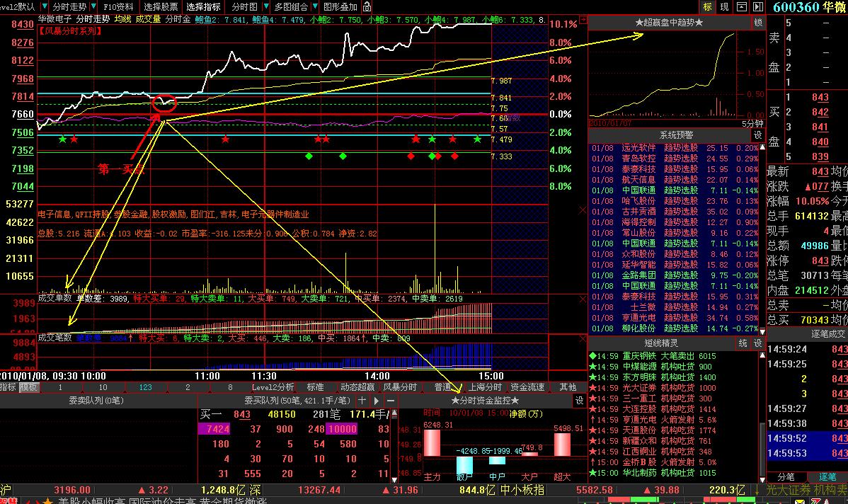
Task: Select the 资金流速 template tab
Action: click(527, 387)
